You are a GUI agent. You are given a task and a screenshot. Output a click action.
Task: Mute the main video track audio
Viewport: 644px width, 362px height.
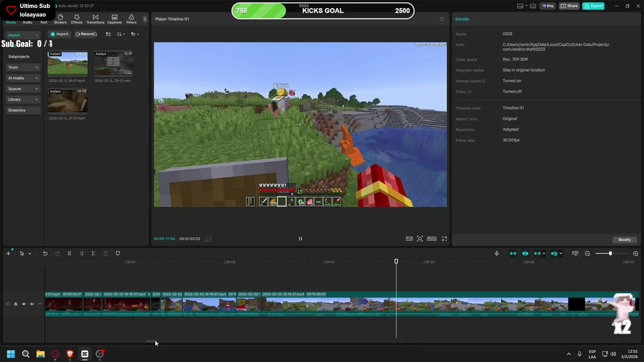click(32, 304)
